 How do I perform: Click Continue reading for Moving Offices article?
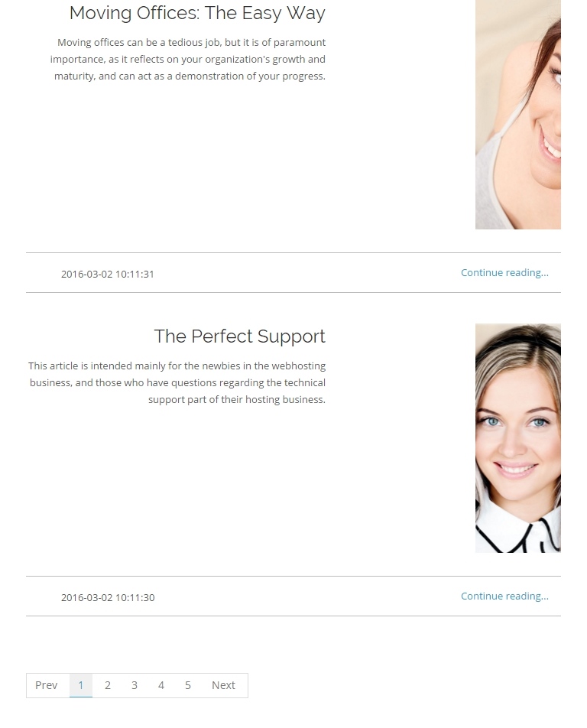[504, 272]
